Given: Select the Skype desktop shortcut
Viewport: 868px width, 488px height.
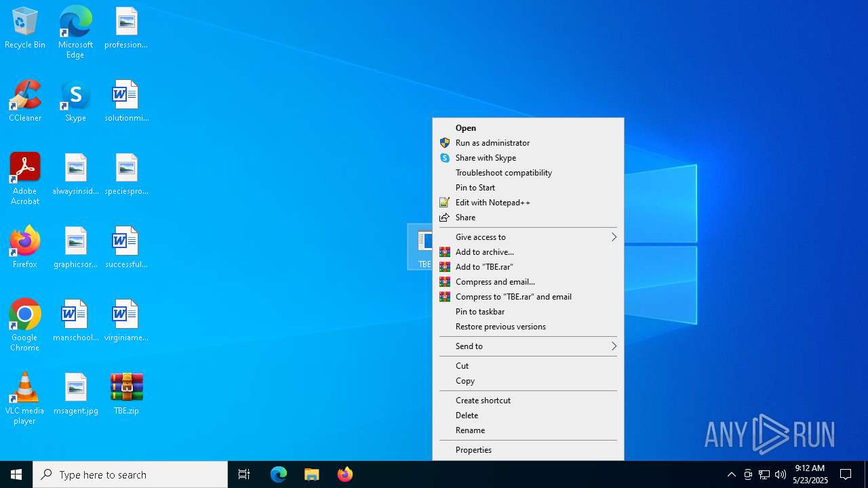Looking at the screenshot, I should pos(75,102).
